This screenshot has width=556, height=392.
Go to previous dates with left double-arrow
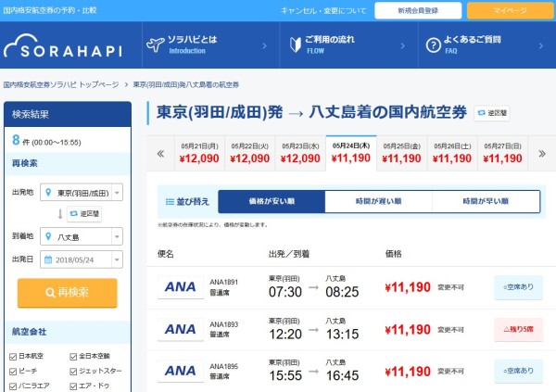pyautogui.click(x=160, y=154)
